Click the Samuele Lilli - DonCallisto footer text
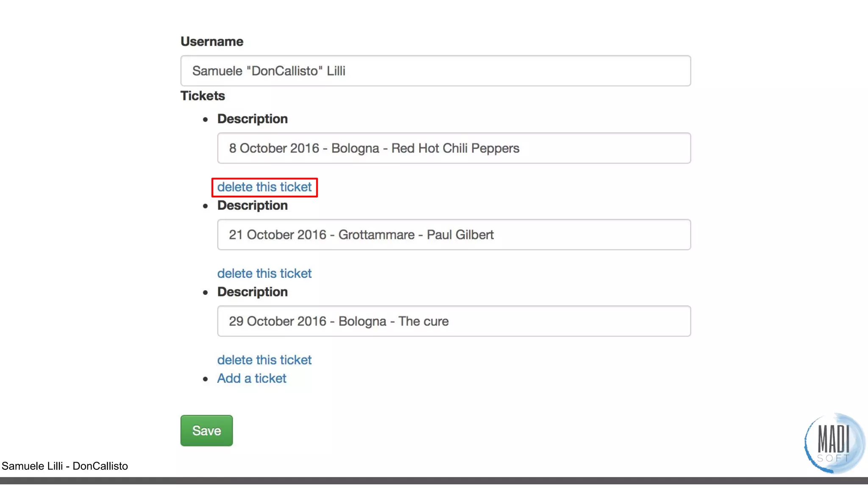 tap(65, 466)
